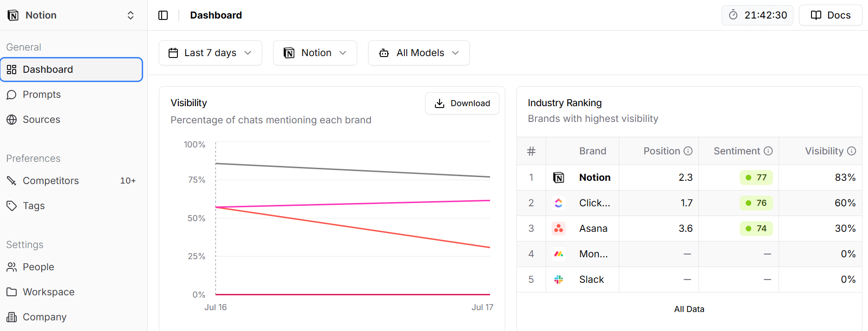
Task: Download the Visibility chart
Action: [x=462, y=103]
